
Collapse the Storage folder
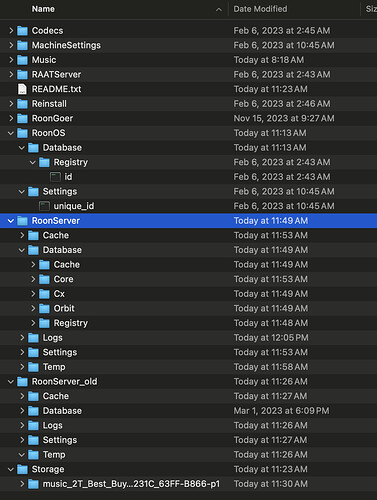tap(11, 469)
